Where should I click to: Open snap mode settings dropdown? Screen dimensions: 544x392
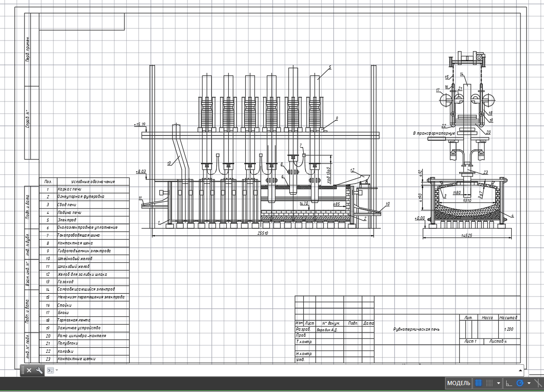coord(498,383)
